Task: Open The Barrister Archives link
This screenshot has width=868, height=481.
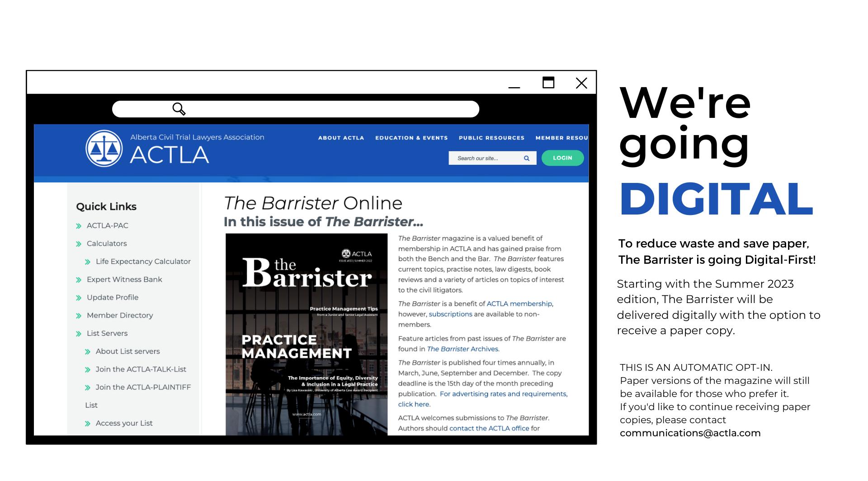Action: pyautogui.click(x=462, y=349)
